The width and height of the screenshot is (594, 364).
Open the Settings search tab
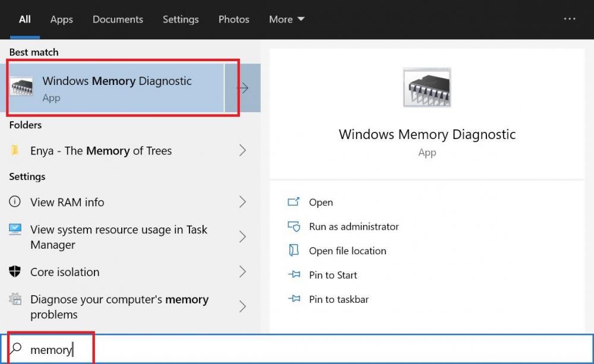181,20
